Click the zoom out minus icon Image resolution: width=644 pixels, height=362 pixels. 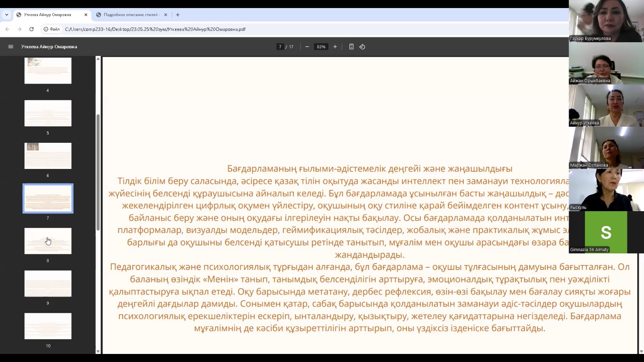click(x=307, y=47)
